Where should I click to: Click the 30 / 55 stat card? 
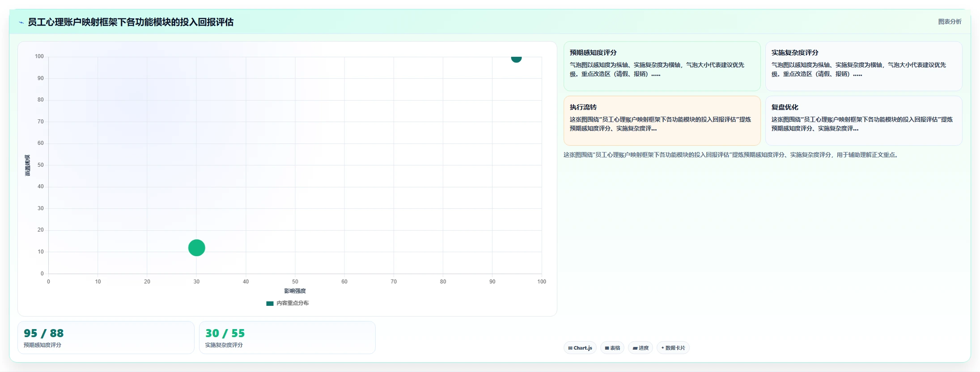[287, 338]
